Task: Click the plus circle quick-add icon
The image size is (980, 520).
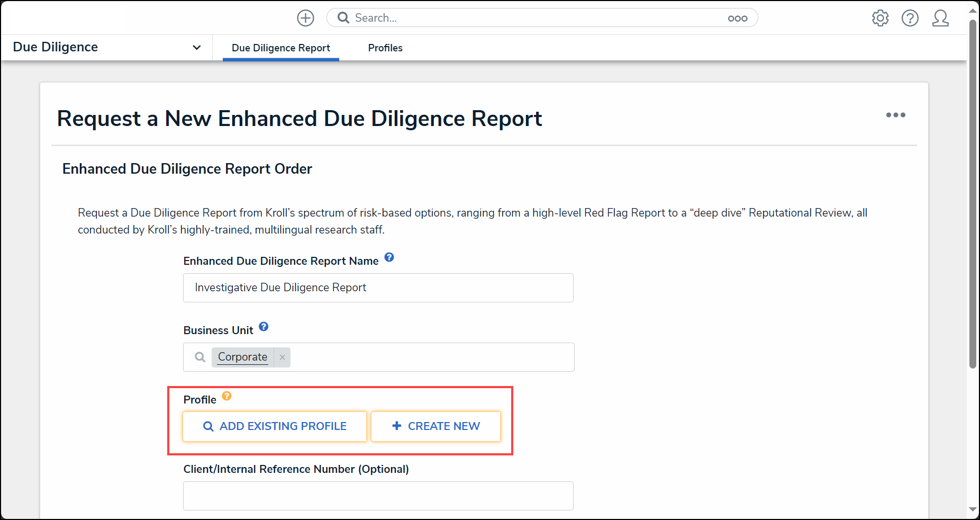Action: (305, 18)
